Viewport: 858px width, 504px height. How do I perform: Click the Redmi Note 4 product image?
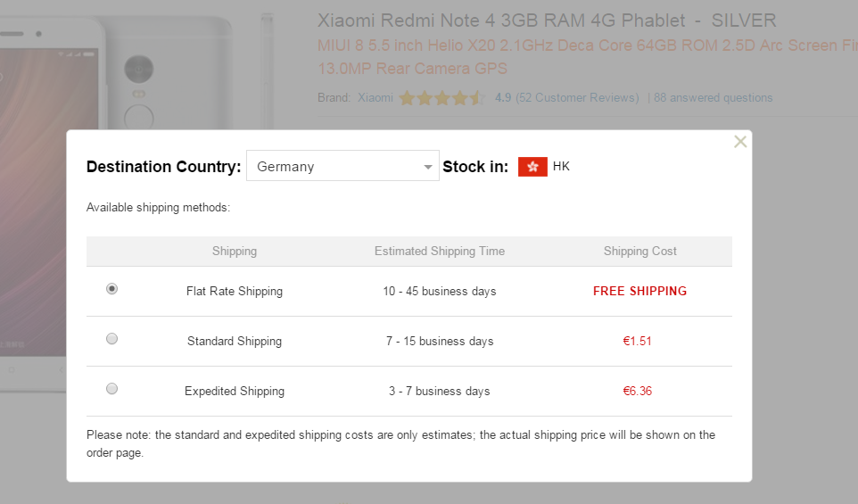(136, 70)
